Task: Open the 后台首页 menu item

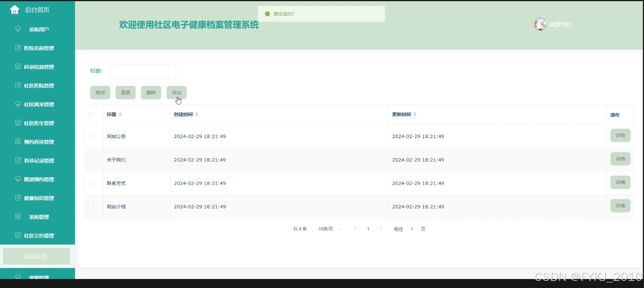Action: (x=38, y=10)
